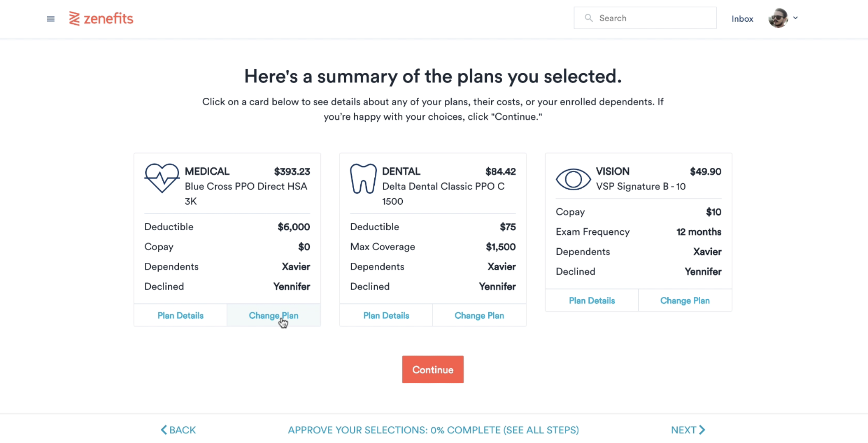Go to Next step

688,430
